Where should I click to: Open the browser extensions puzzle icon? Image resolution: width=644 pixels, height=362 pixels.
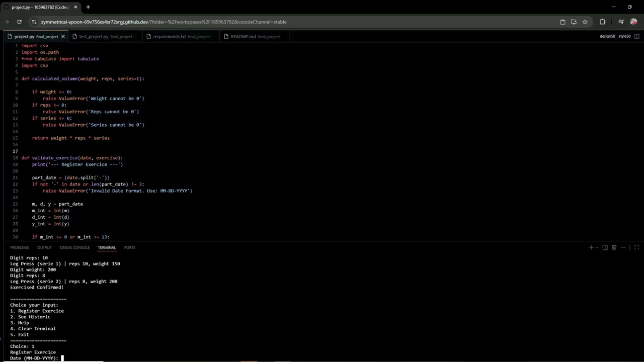coord(602,22)
